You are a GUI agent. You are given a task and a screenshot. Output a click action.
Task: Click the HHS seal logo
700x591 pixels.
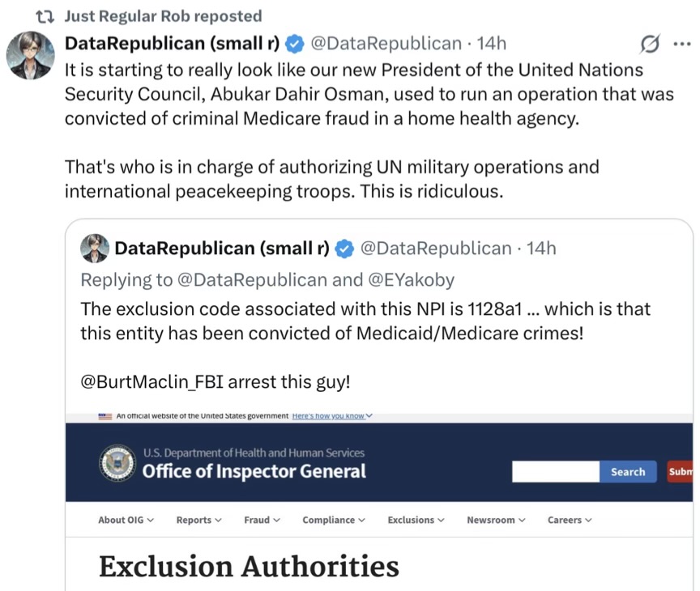(x=118, y=461)
